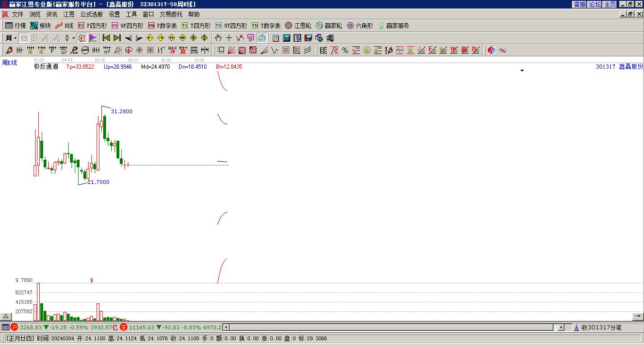Open the 资讯 menu
The height and width of the screenshot is (345, 644).
click(52, 14)
